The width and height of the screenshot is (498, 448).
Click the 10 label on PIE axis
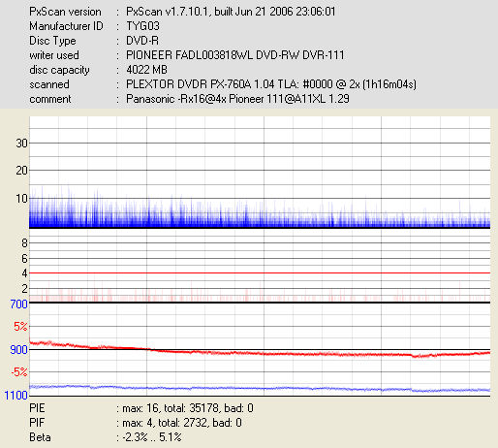tap(21, 198)
